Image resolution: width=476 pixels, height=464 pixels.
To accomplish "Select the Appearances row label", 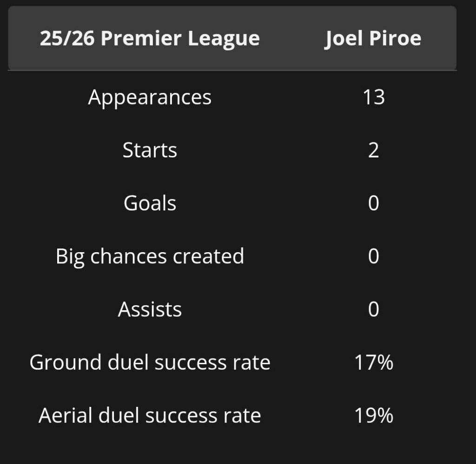I will coord(150,97).
